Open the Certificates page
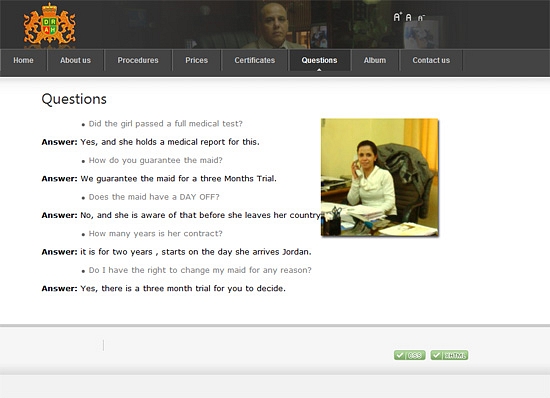This screenshot has width=550, height=398. click(255, 60)
